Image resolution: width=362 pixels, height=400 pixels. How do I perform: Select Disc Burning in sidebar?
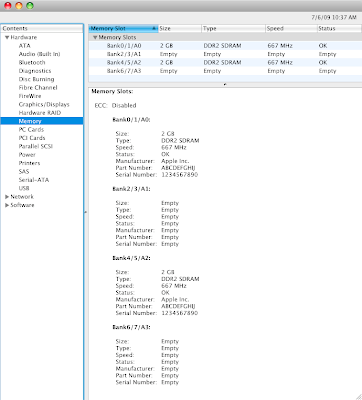36,79
